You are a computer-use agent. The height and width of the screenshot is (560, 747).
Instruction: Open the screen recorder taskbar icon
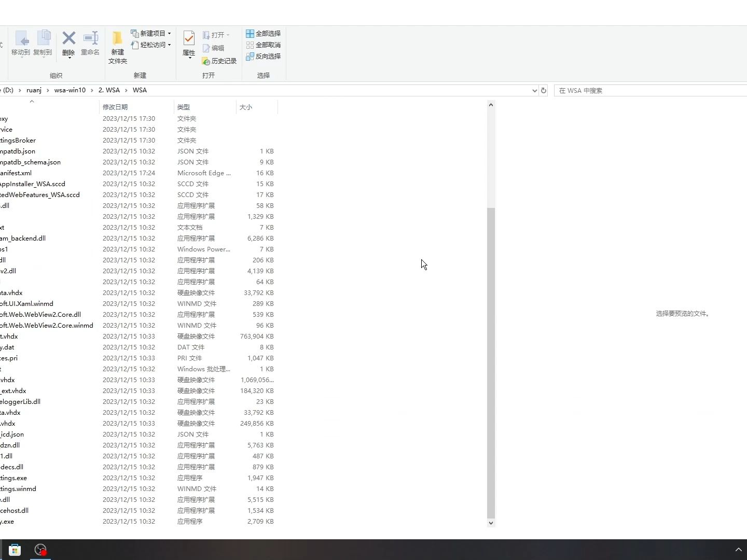click(40, 550)
